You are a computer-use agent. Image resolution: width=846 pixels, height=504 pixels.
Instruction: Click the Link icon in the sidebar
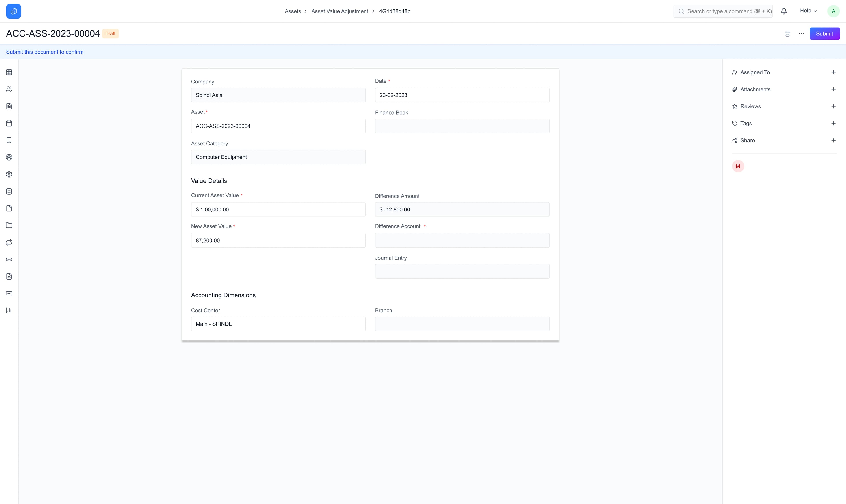click(x=9, y=259)
